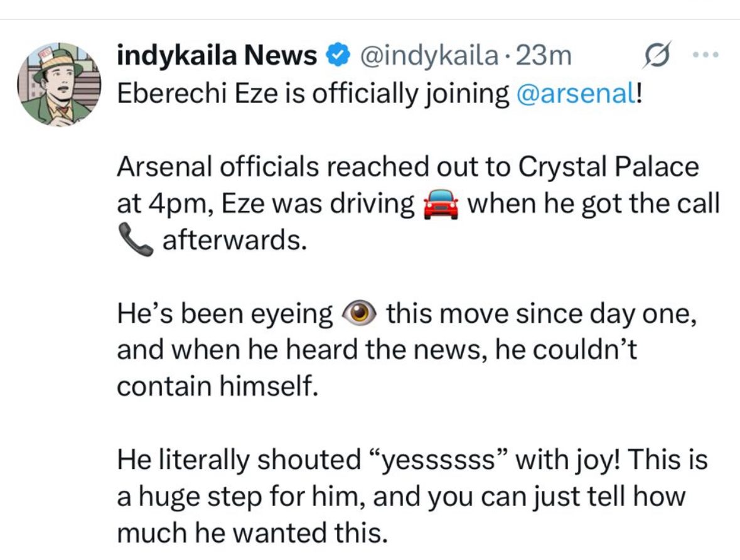Click the indykaila News display name
740x560 pixels.
217,57
